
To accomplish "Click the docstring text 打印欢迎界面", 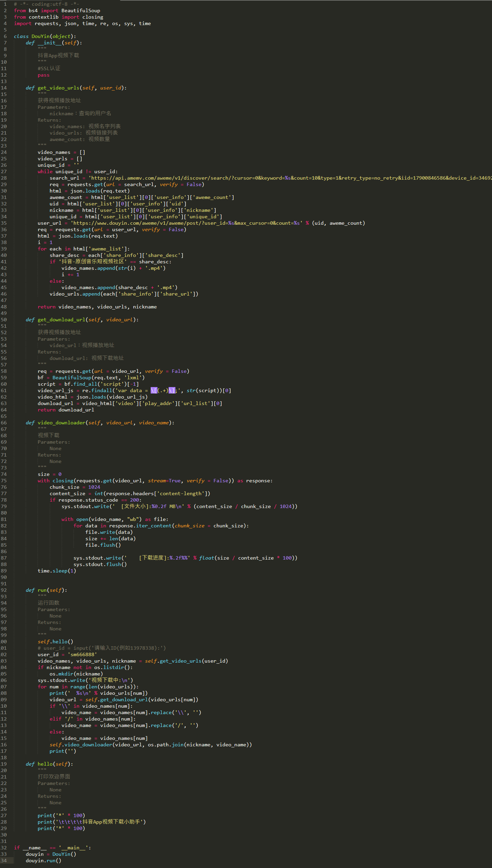I will click(x=54, y=777).
